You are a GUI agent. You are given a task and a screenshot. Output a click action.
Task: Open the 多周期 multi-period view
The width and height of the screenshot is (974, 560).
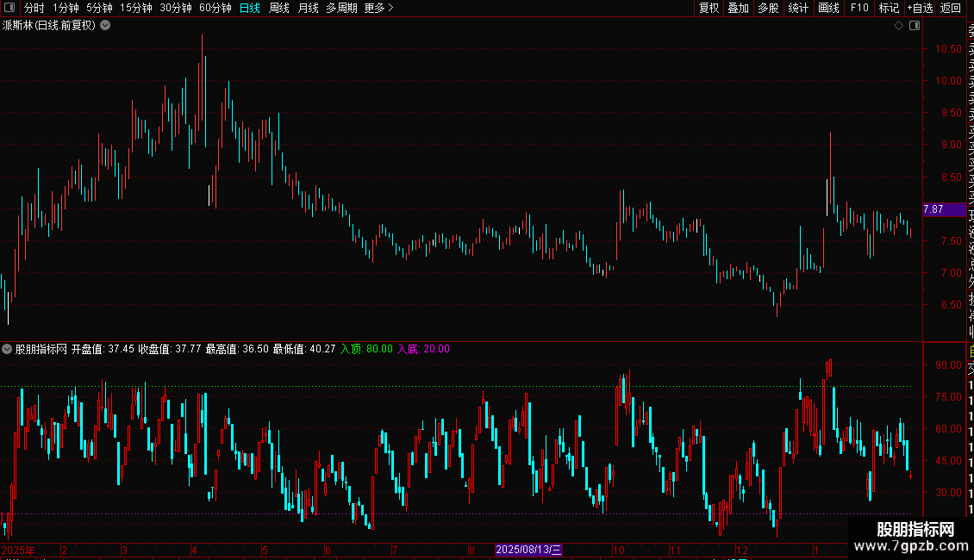341,8
